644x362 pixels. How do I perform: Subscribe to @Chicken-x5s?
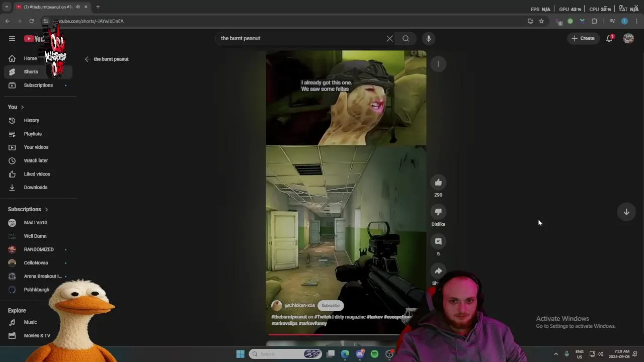331,306
